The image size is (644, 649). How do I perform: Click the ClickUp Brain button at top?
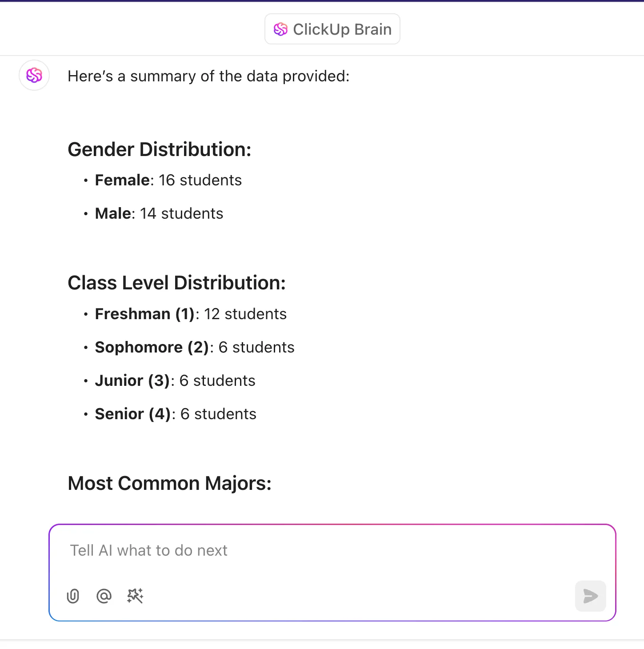332,29
